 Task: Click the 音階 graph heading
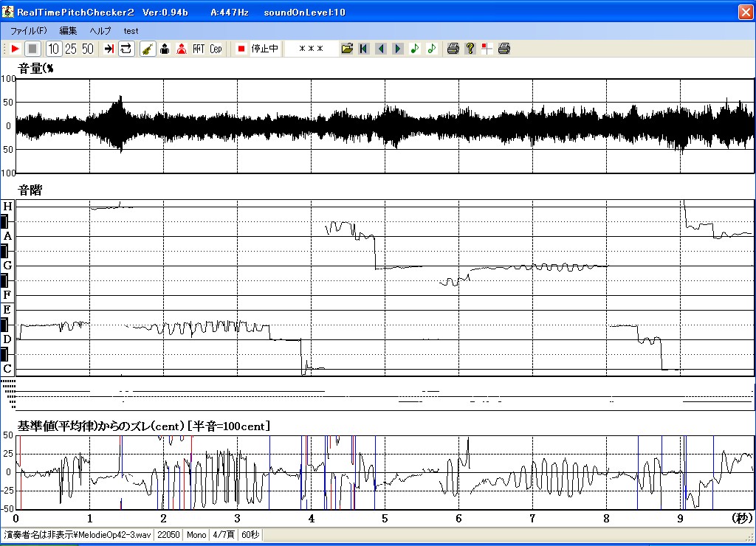[30, 190]
